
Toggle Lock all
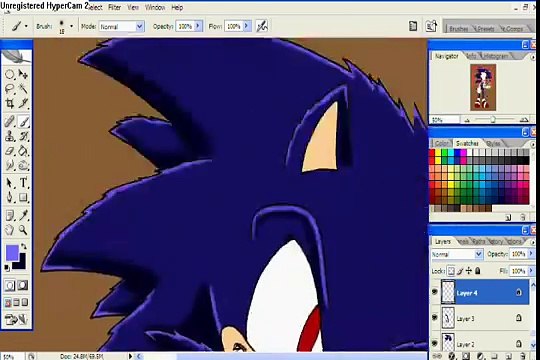coord(478,271)
